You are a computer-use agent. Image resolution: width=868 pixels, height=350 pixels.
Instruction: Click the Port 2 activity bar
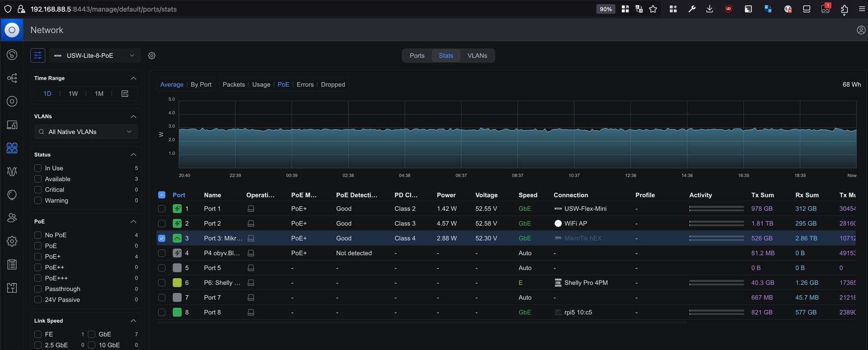click(716, 224)
